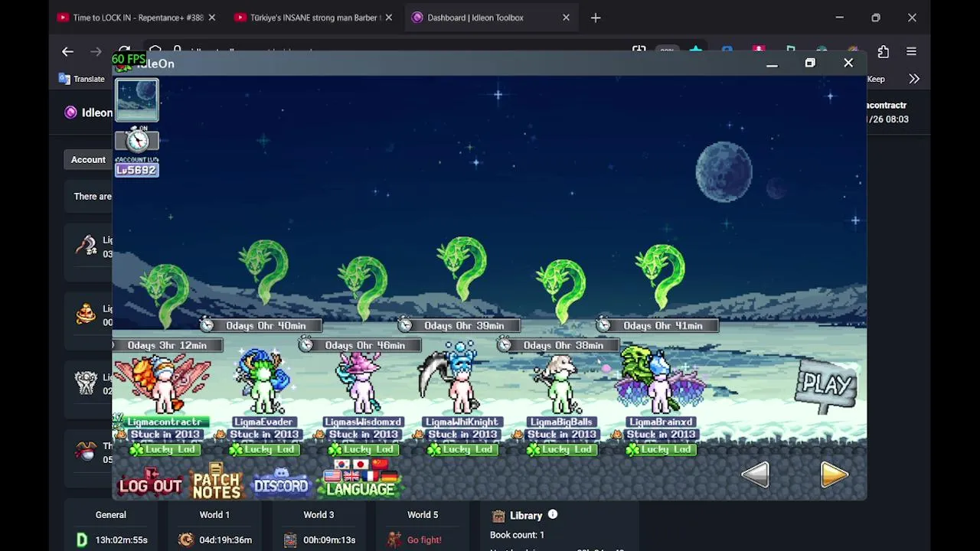980x551 pixels.
Task: Toggle the stopwatch ON icon
Action: (x=137, y=139)
